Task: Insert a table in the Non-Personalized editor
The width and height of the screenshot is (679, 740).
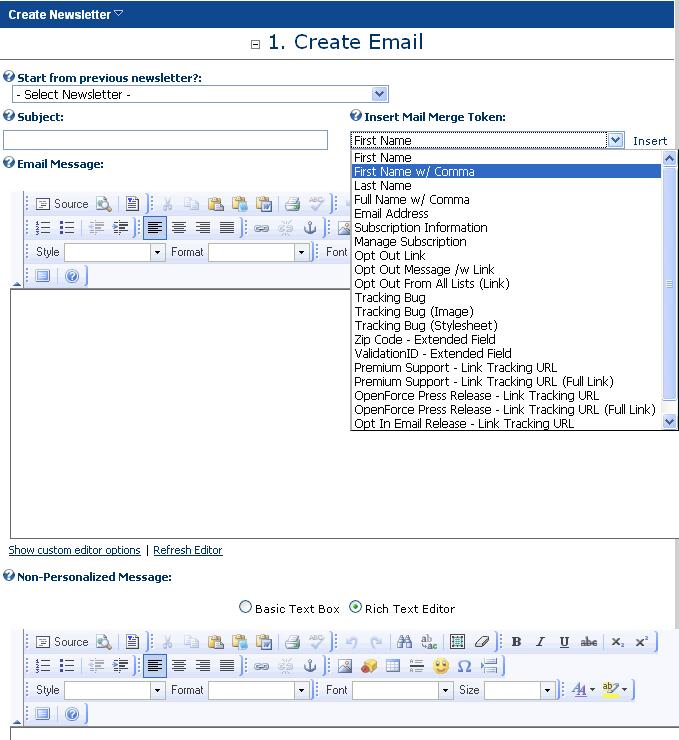Action: point(393,666)
